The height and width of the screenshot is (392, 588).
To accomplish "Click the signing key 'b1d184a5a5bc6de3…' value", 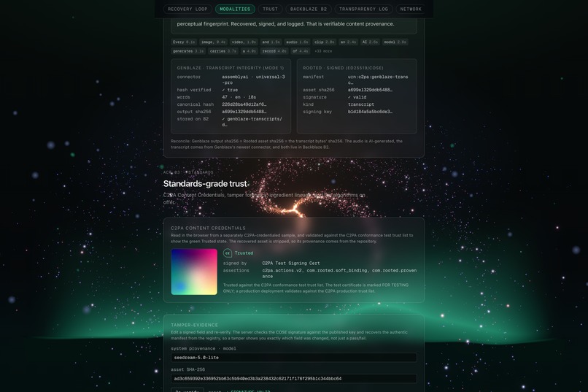I will coord(370,112).
